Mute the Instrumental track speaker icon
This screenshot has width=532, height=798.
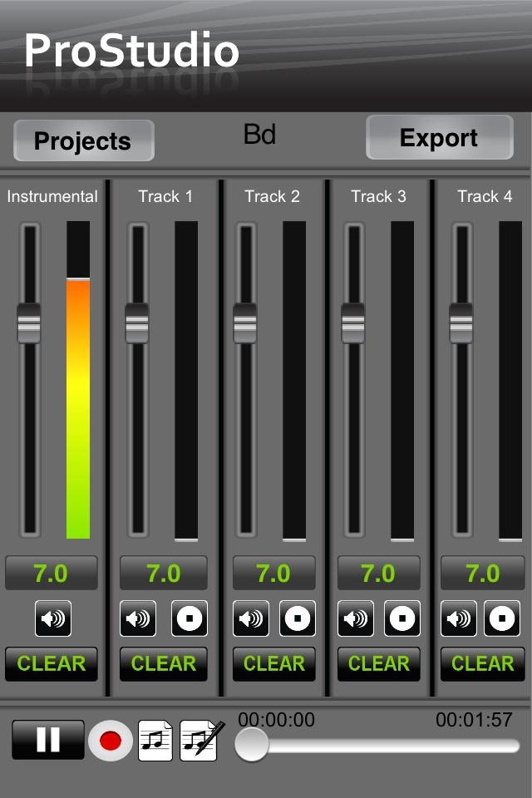pyautogui.click(x=53, y=618)
